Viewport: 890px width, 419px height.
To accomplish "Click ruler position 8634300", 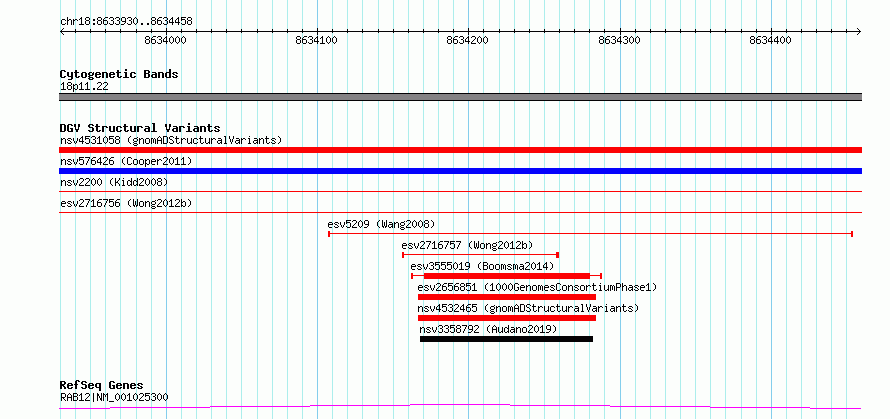I will (x=619, y=40).
